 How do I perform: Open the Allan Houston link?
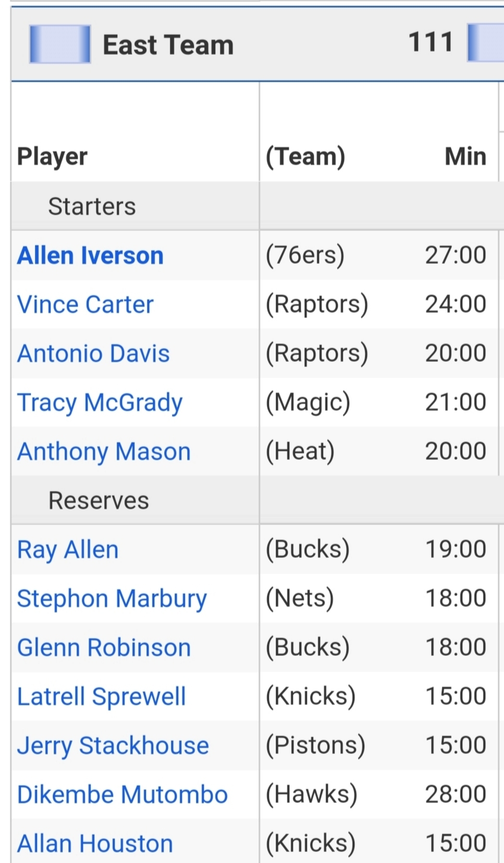[95, 844]
